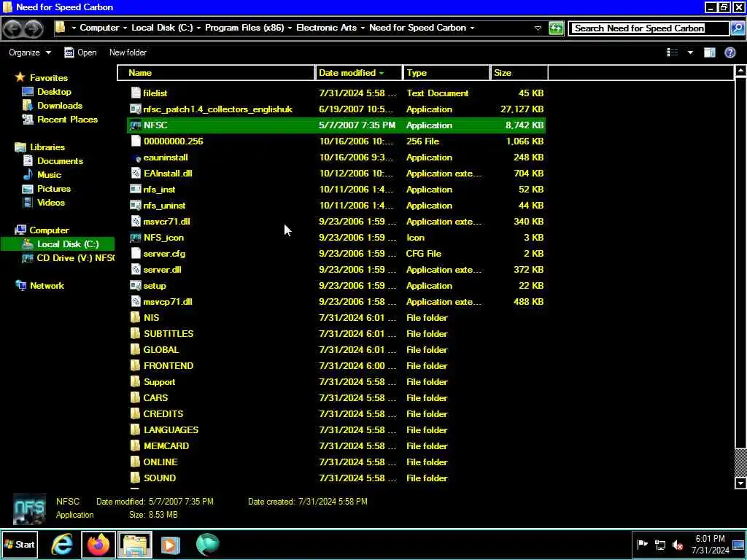This screenshot has height=560, width=747.
Task: Click the Action Center flag tray icon
Action: click(x=642, y=544)
